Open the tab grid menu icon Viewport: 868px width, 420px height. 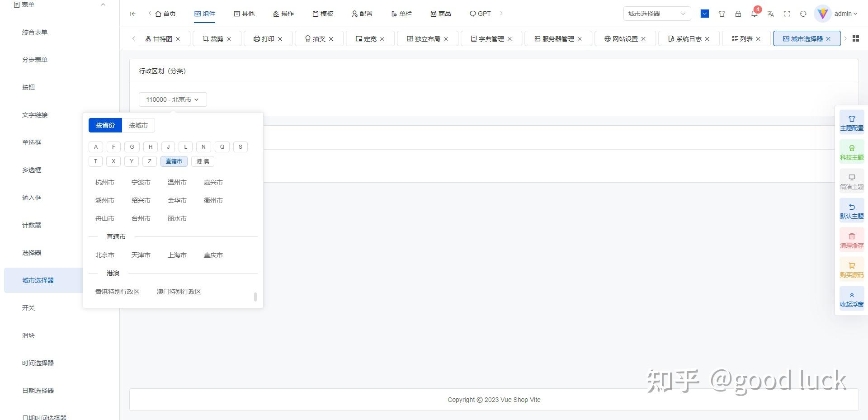856,39
